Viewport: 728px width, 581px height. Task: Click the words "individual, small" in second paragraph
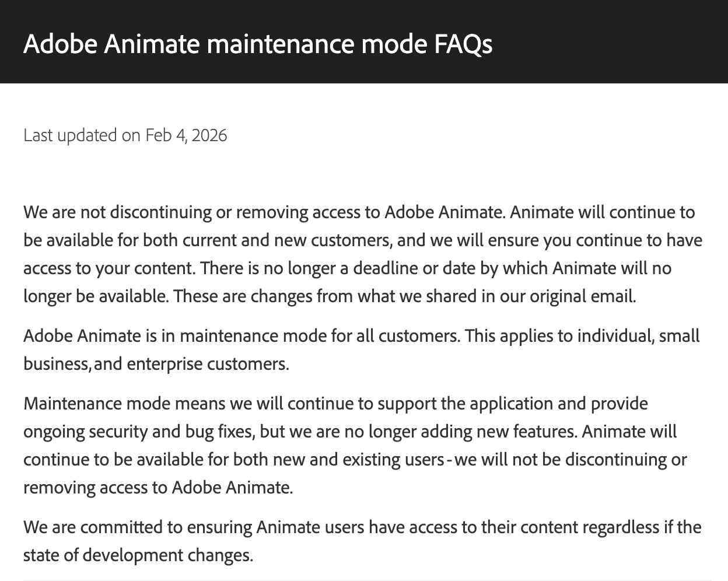click(638, 336)
